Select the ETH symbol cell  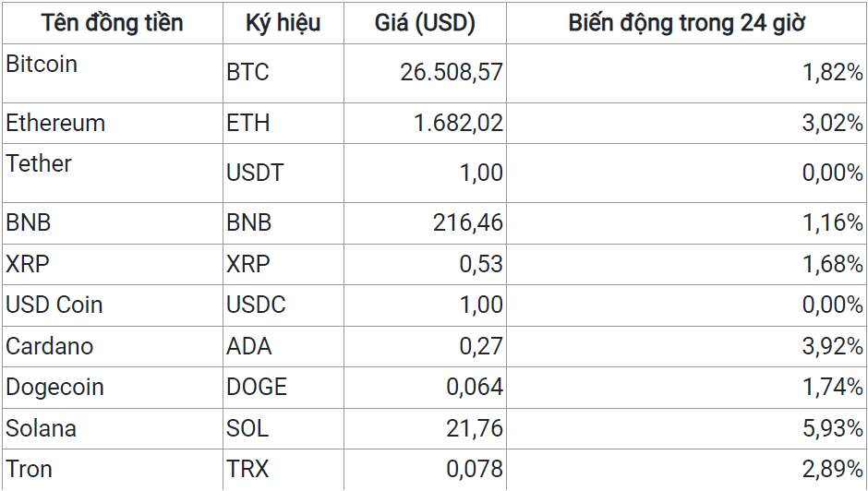[283, 123]
